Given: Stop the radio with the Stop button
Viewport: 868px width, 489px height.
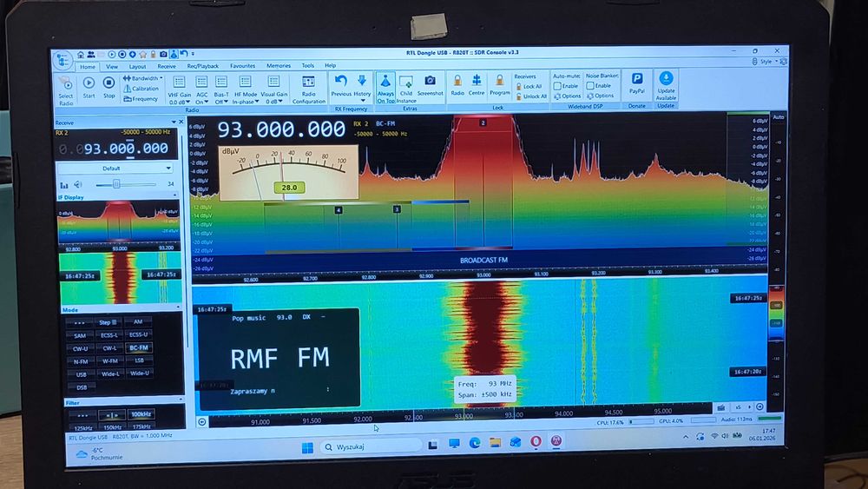Looking at the screenshot, I should tap(109, 88).
